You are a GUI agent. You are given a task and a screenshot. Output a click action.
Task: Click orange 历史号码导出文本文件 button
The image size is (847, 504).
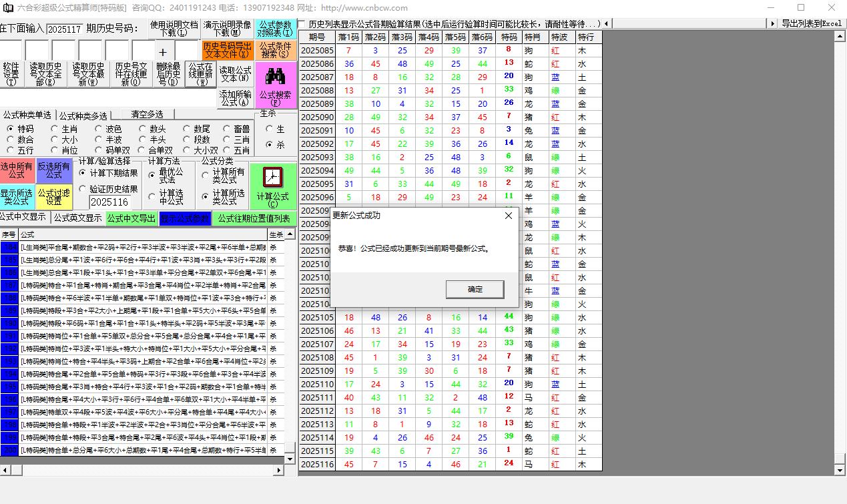pos(228,50)
